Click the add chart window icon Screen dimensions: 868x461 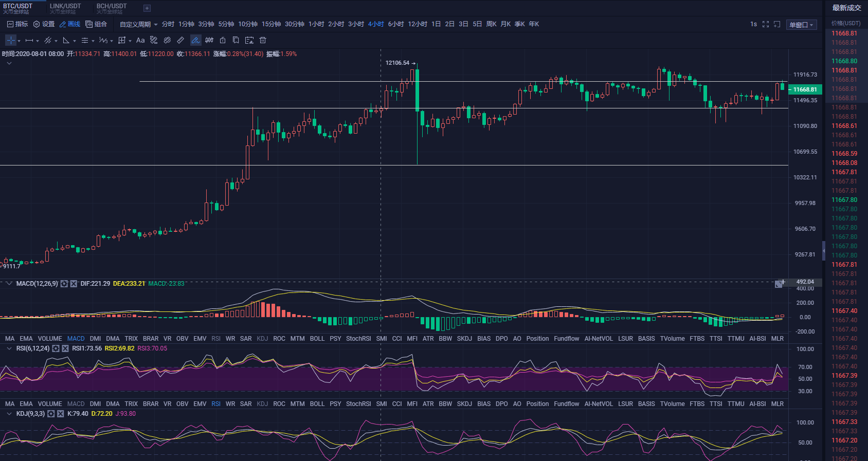pos(777,24)
